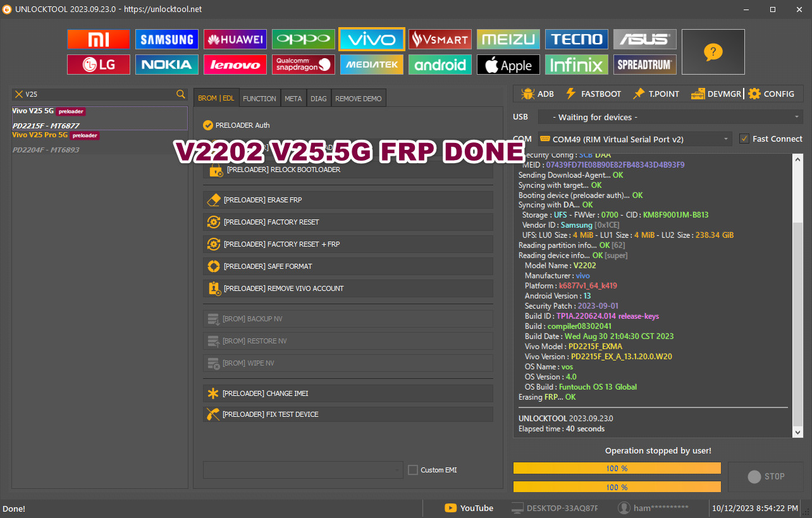Click the DESKTOP-33AQ87F computer name

[x=555, y=508]
